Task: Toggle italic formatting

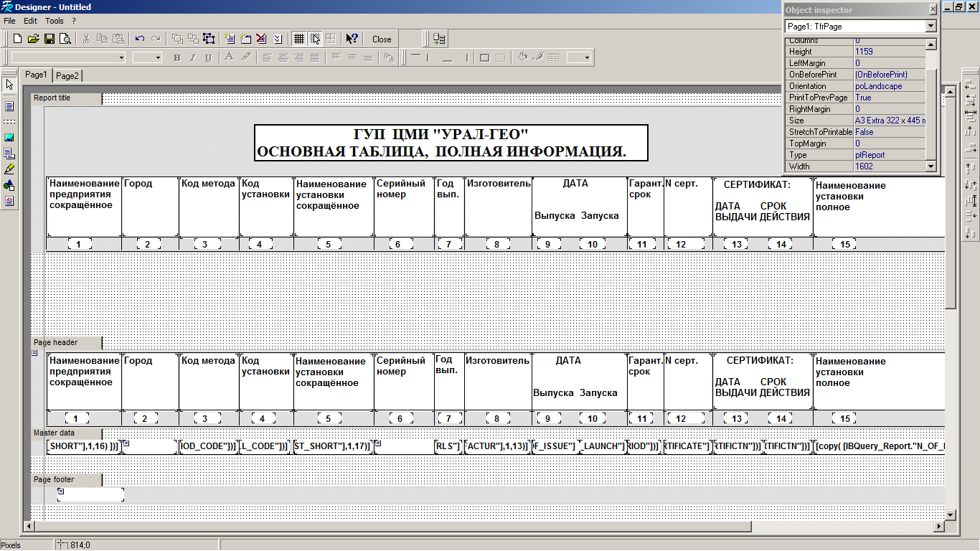Action: pyautogui.click(x=192, y=58)
